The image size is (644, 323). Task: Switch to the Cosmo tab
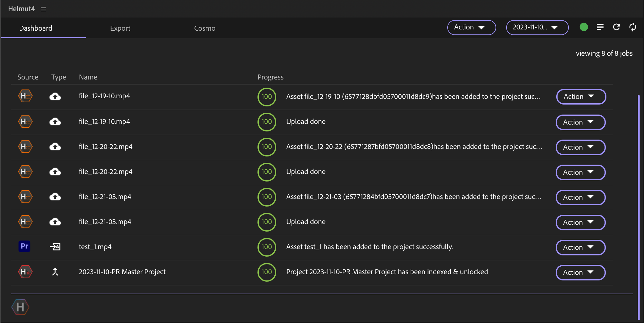click(205, 28)
